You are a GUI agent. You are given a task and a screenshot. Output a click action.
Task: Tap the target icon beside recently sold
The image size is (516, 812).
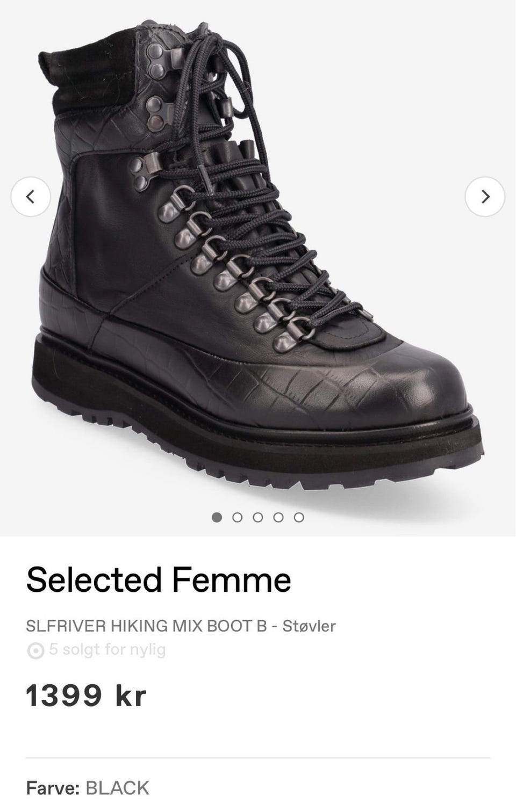coord(35,651)
